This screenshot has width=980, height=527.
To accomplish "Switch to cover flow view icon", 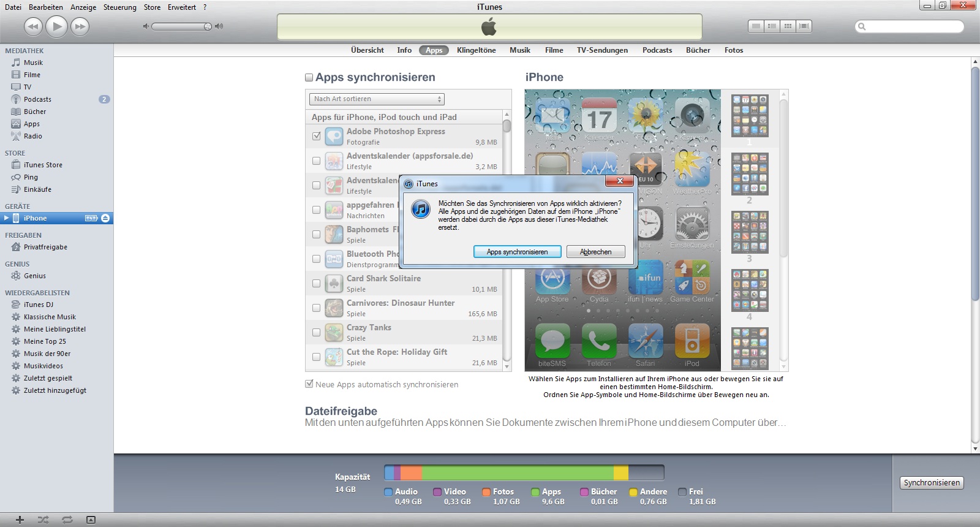I will [804, 26].
